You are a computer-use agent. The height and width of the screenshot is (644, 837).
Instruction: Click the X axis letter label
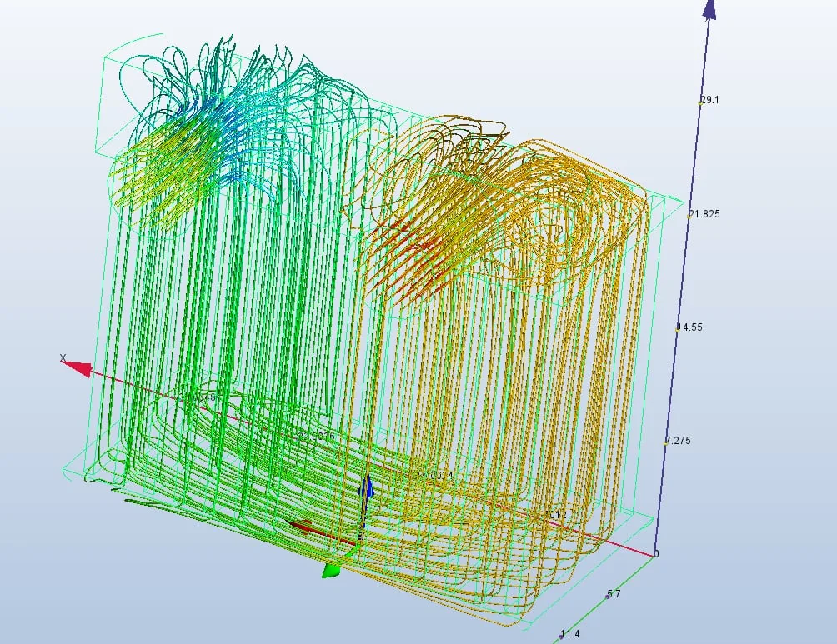click(63, 358)
